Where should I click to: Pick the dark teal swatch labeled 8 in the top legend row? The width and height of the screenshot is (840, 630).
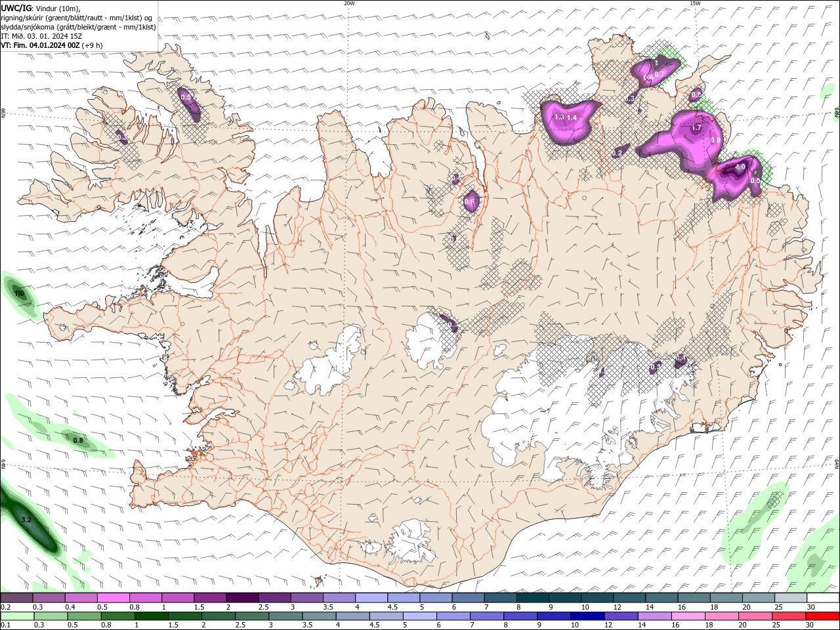pyautogui.click(x=532, y=597)
